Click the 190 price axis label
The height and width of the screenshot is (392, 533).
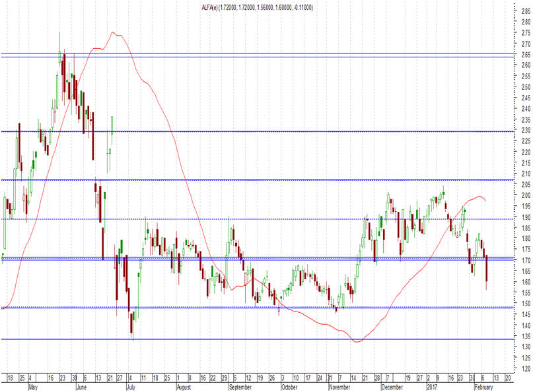[526, 217]
